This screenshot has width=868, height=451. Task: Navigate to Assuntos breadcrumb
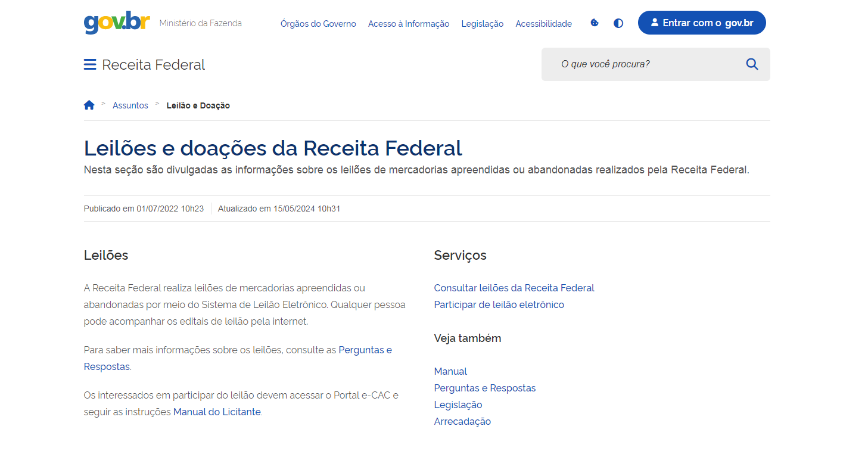click(x=130, y=105)
